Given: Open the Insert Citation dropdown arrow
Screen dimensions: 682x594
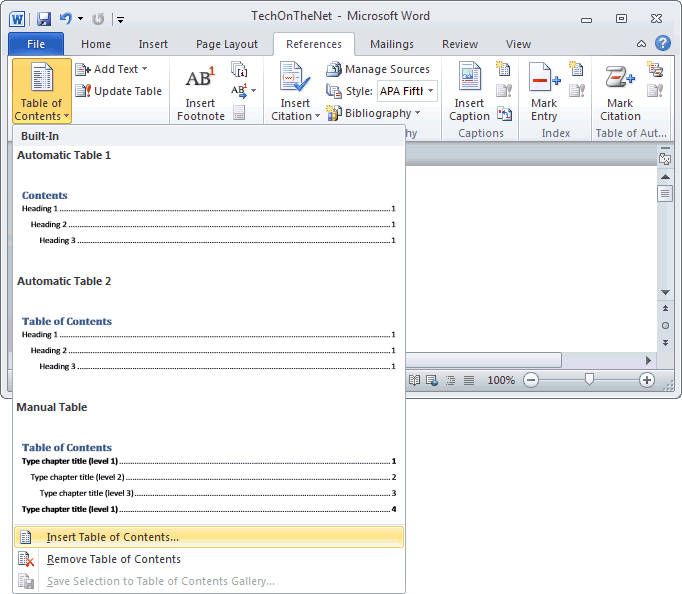Looking at the screenshot, I should click(317, 116).
